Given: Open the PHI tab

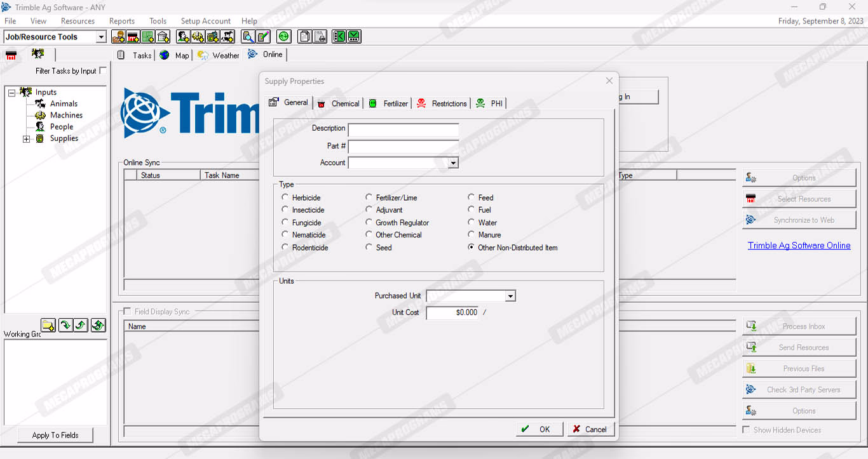Looking at the screenshot, I should pos(489,103).
